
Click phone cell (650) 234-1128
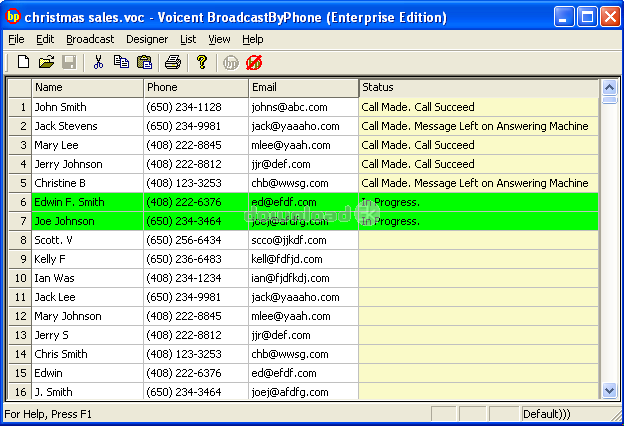196,107
